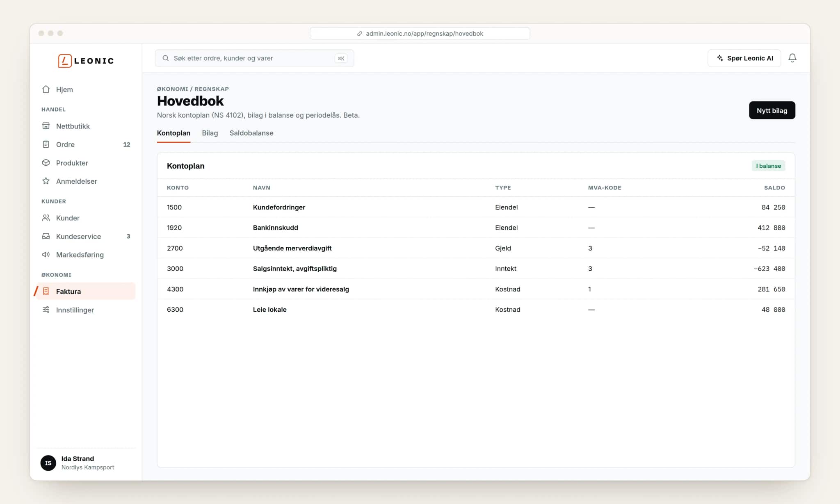840x504 pixels.
Task: Select account row Kundefordringer
Action: [x=476, y=207]
